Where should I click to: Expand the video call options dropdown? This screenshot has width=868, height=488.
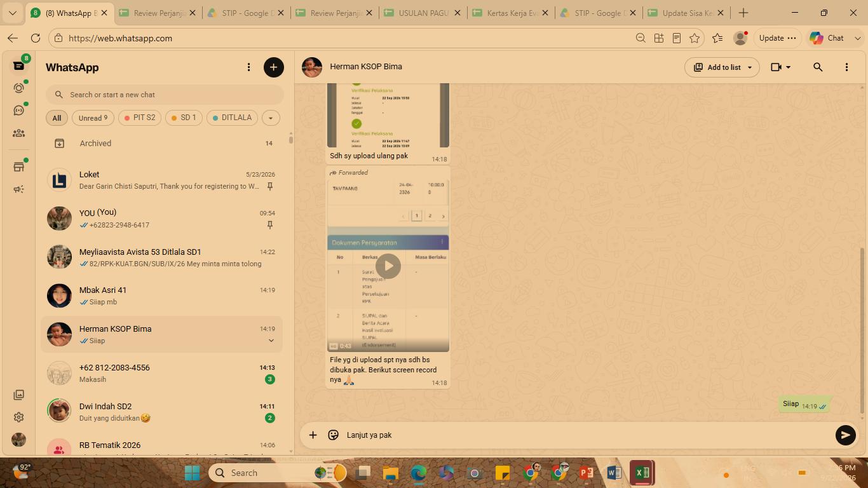pyautogui.click(x=780, y=67)
